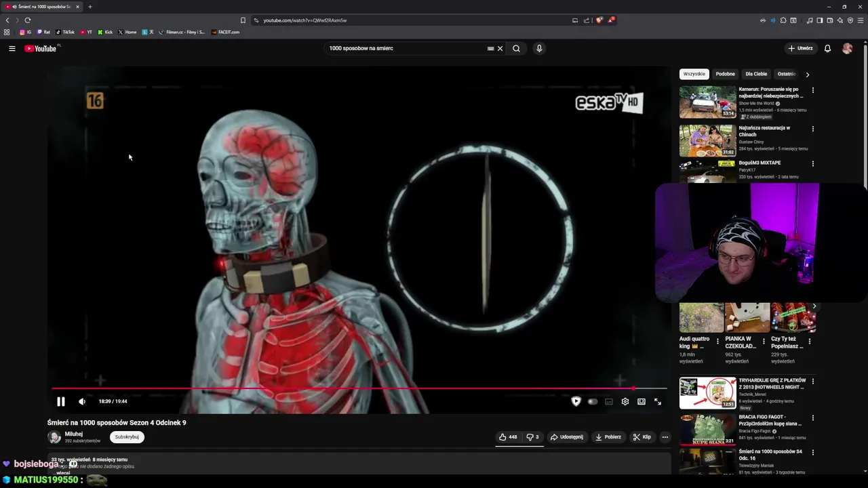Open options menu for Kamerun video
868x488 pixels.
812,90
